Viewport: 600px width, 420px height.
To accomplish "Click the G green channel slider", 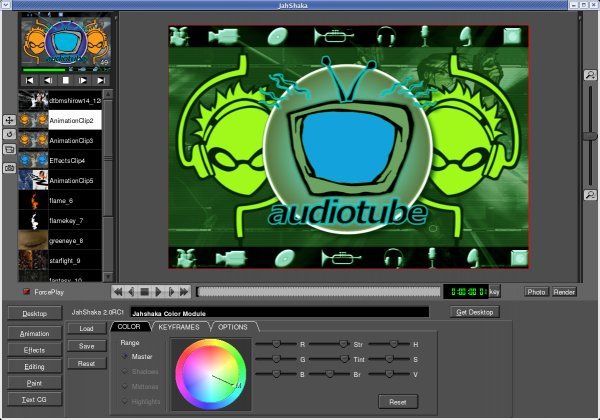I will point(276,359).
